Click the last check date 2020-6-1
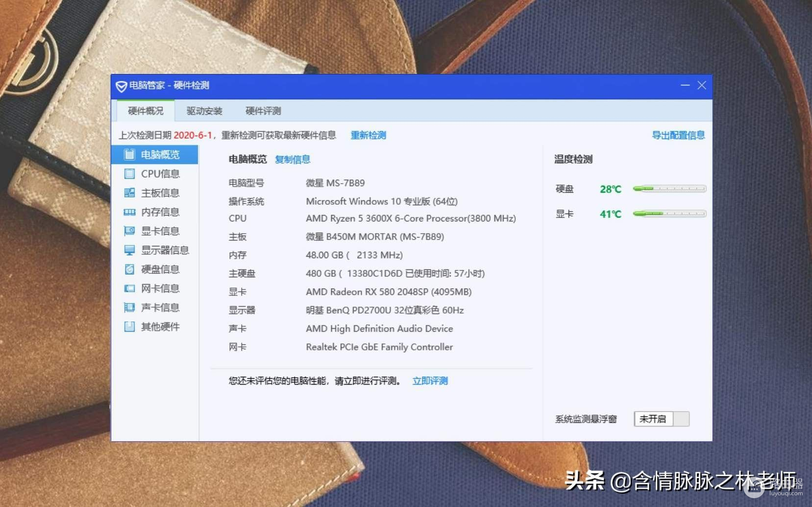The image size is (812, 507). [193, 135]
